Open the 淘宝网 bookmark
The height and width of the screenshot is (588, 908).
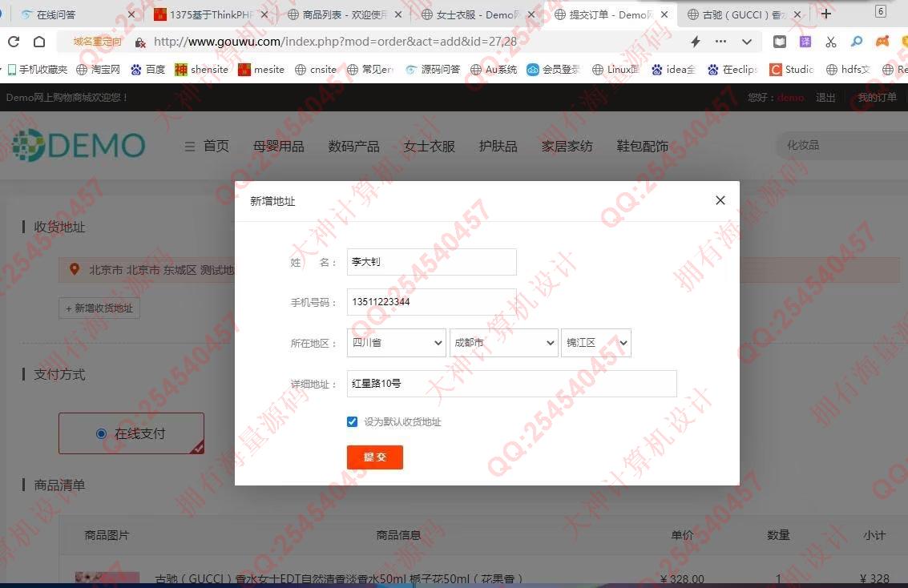[x=98, y=70]
